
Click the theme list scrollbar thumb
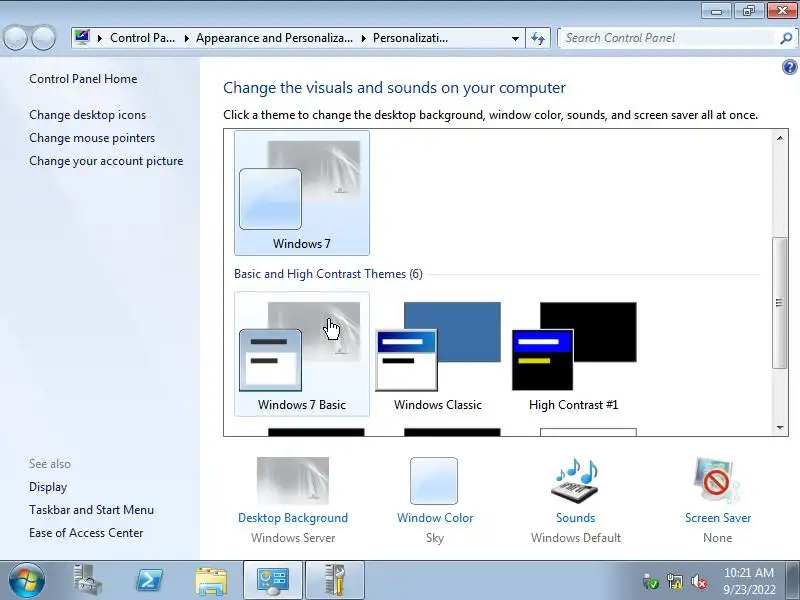point(780,303)
